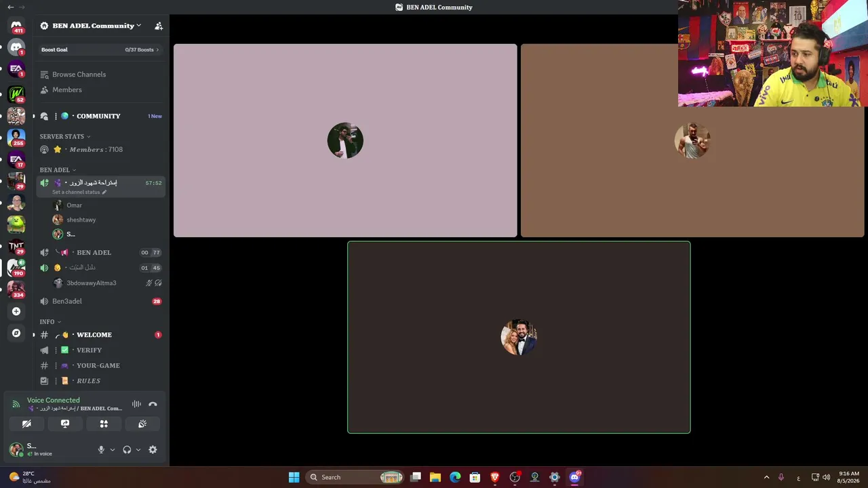Click the green-outlined speaking participant tile
868x488 pixels.
[x=519, y=338]
